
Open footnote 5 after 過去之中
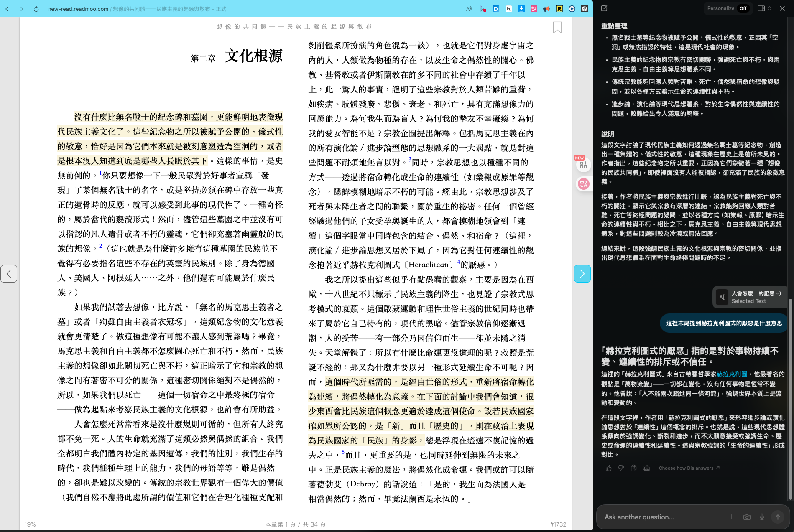point(343,452)
